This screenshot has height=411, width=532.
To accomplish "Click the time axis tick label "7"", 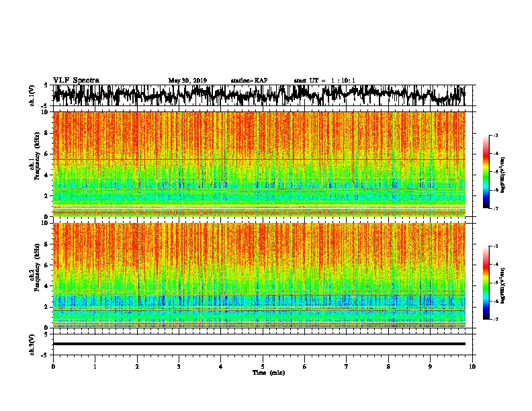I will (347, 366).
